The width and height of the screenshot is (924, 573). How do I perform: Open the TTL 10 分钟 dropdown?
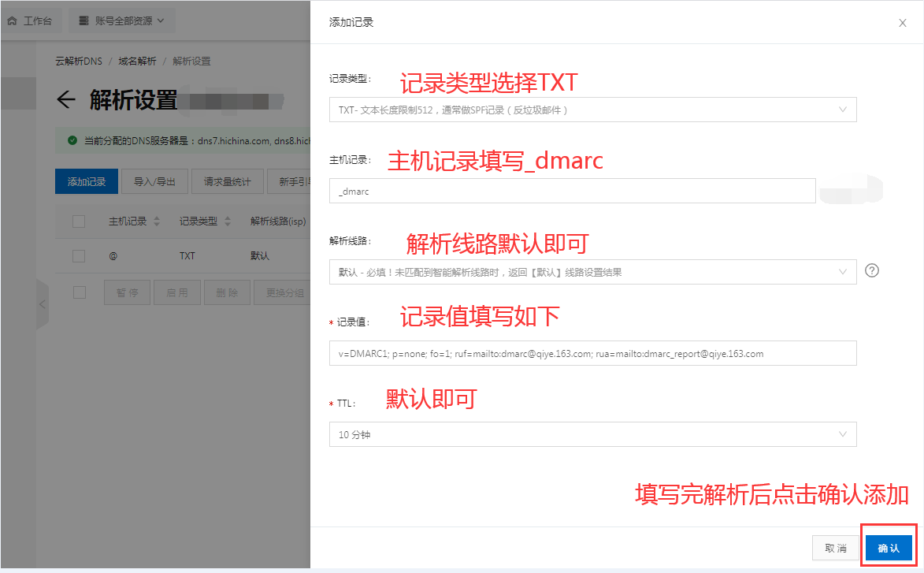(x=592, y=434)
